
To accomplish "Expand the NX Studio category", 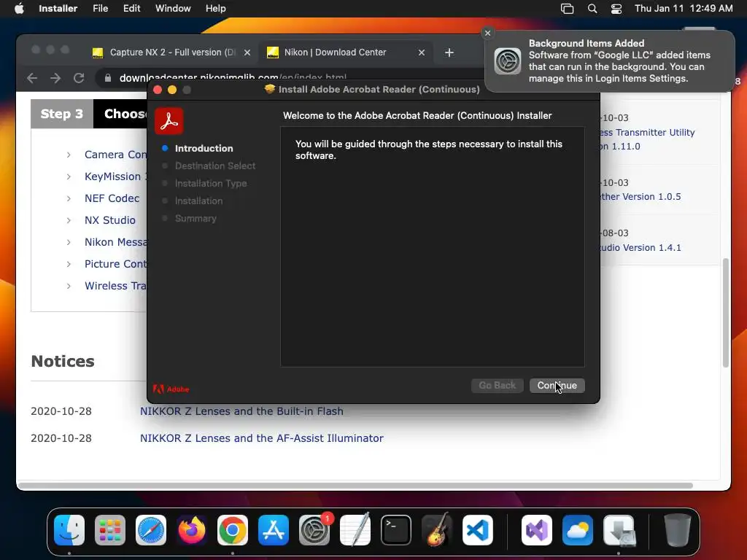I will (69, 220).
